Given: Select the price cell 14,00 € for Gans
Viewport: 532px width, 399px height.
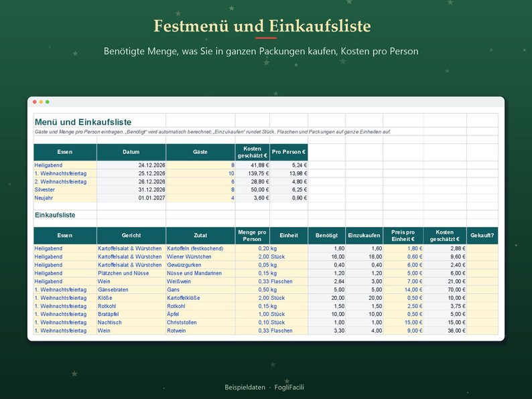Looking at the screenshot, I should (403, 290).
